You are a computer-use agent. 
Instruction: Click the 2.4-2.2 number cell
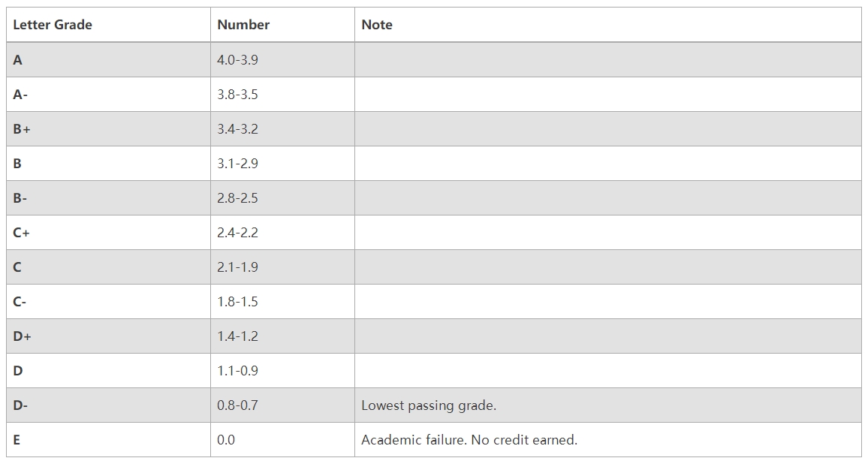tap(237, 233)
